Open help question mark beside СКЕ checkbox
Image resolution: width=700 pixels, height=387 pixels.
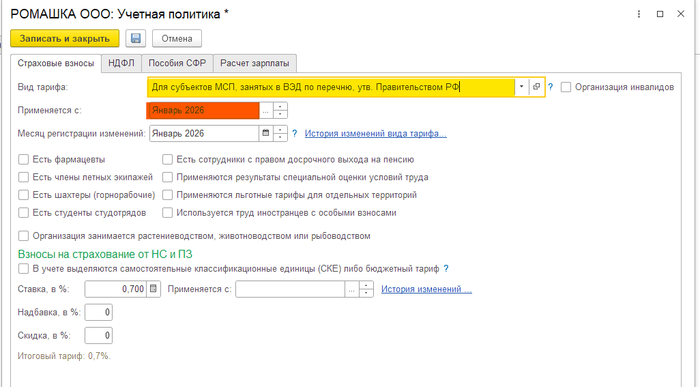pos(446,269)
